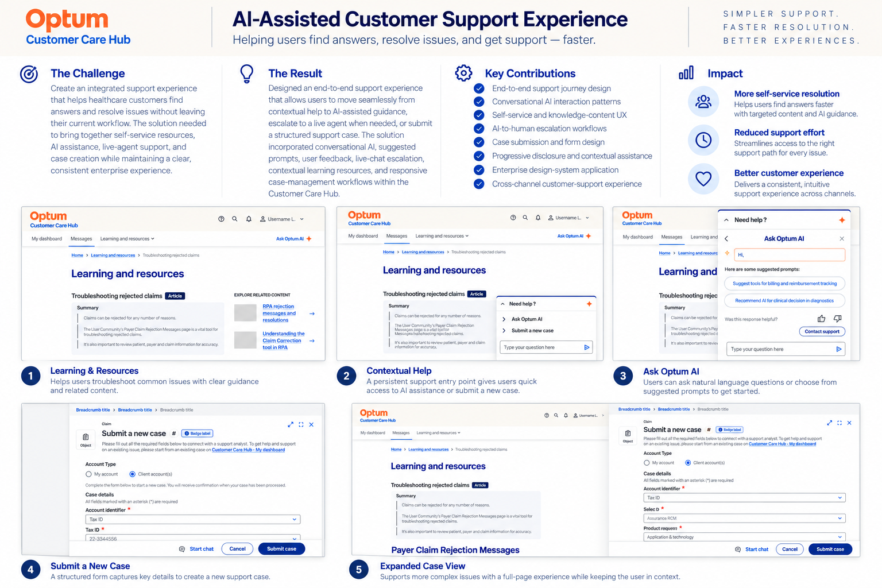Go back from the Ask Optum AI chat panel
Screen dimensions: 882x588
[726, 238]
